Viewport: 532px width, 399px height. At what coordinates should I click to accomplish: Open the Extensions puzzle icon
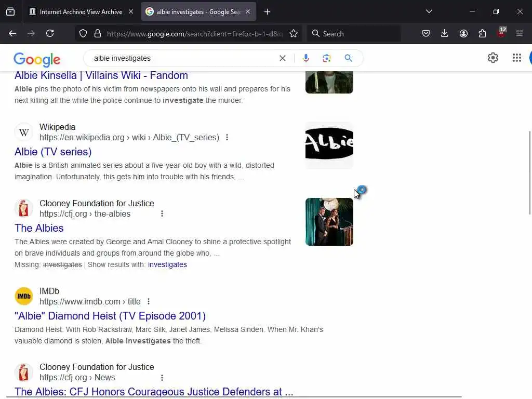click(482, 34)
